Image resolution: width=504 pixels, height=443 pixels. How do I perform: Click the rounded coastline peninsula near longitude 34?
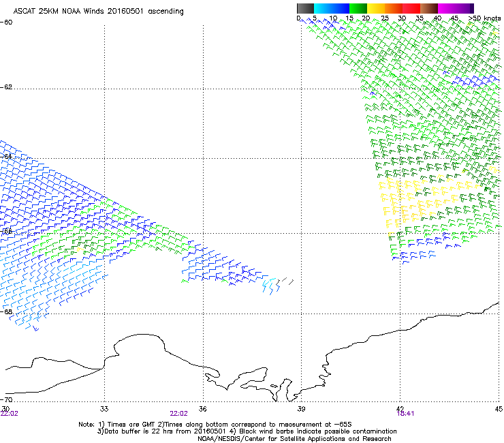click(139, 345)
